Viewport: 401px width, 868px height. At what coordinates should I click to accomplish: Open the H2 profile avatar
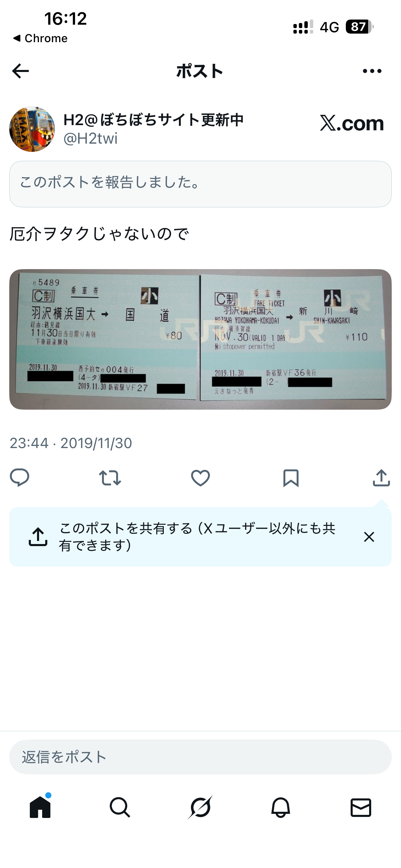point(32,129)
